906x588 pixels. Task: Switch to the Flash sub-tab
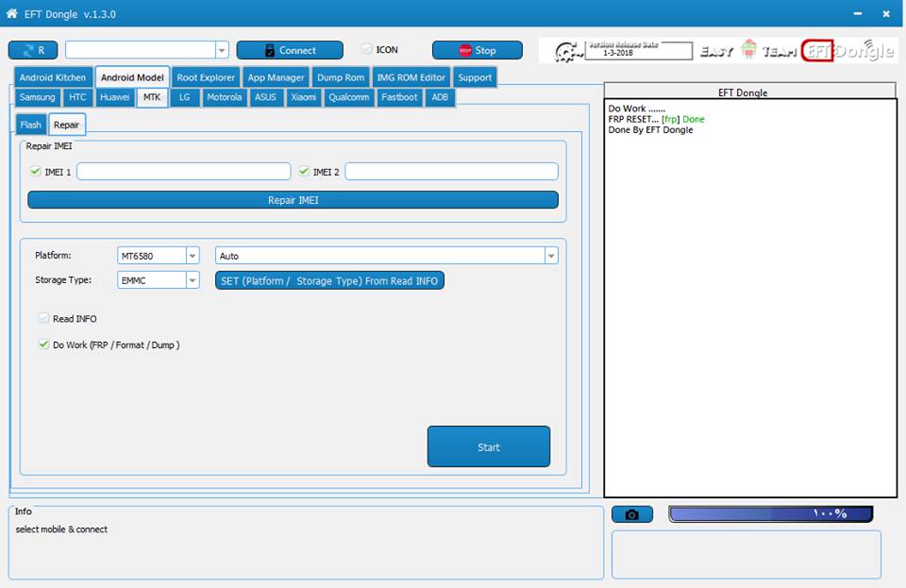30,125
